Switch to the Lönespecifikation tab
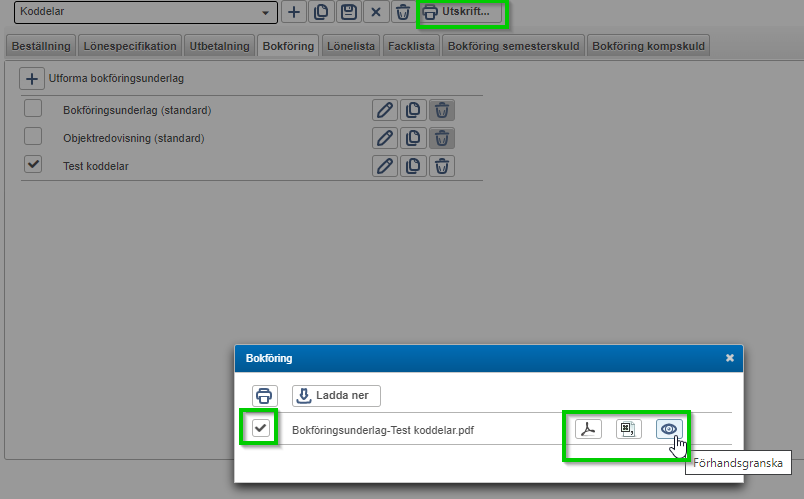 [x=130, y=46]
